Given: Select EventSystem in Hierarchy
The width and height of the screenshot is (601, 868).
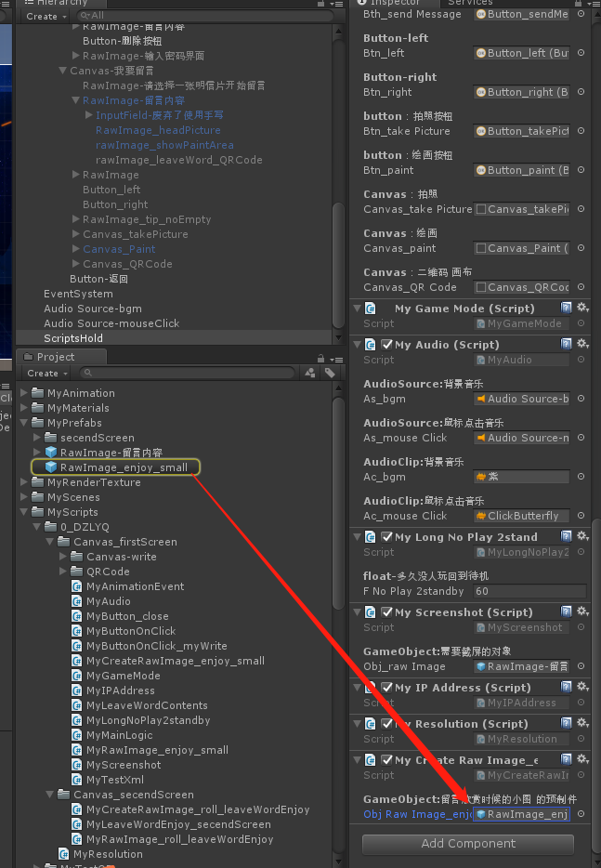Looking at the screenshot, I should [78, 294].
